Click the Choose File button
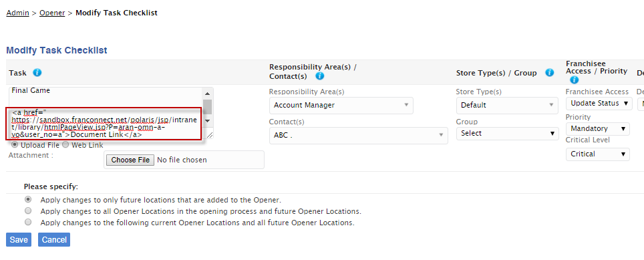644x260 pixels. [130, 160]
